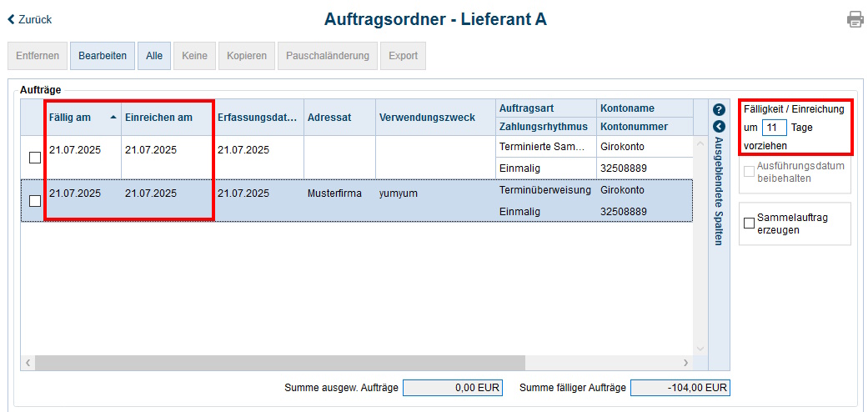Collapse hidden columns panel with arrow icon
The height and width of the screenshot is (412, 868).
[719, 127]
